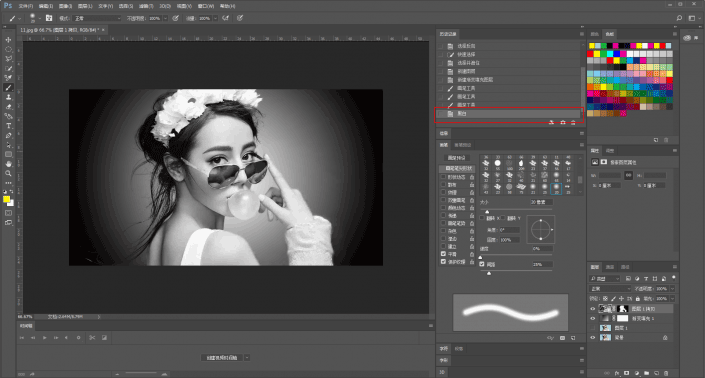Open the layer opacity dropdown arrow
705x378 pixels.
tap(672, 289)
